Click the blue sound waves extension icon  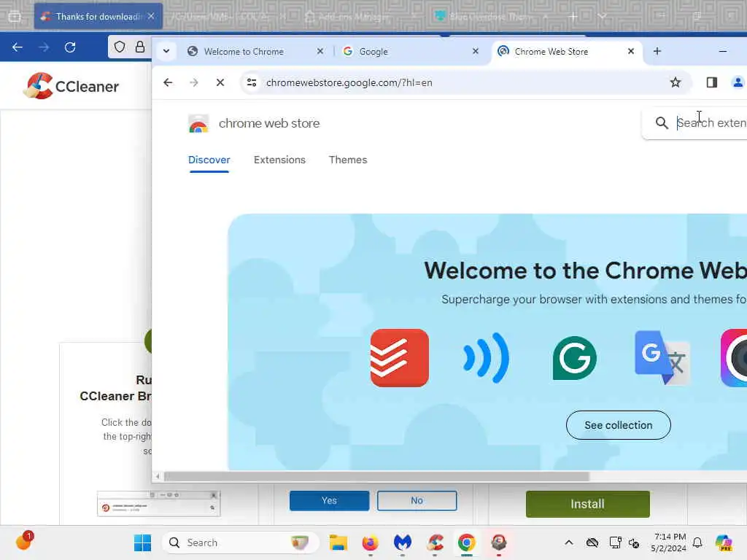tap(487, 357)
